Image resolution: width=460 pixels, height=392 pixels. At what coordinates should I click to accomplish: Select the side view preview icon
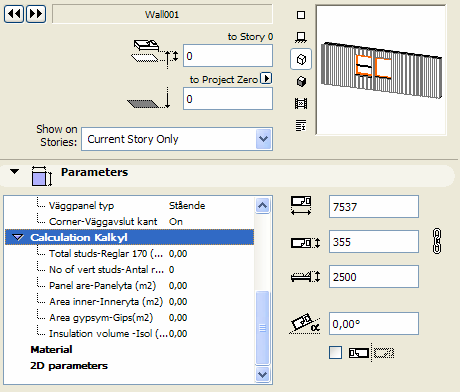[301, 37]
